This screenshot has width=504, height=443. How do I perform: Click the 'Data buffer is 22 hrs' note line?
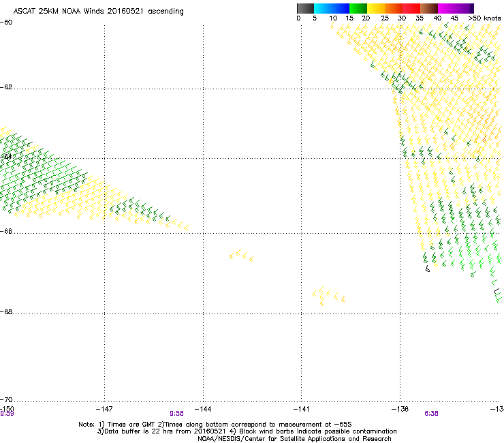coord(247,431)
